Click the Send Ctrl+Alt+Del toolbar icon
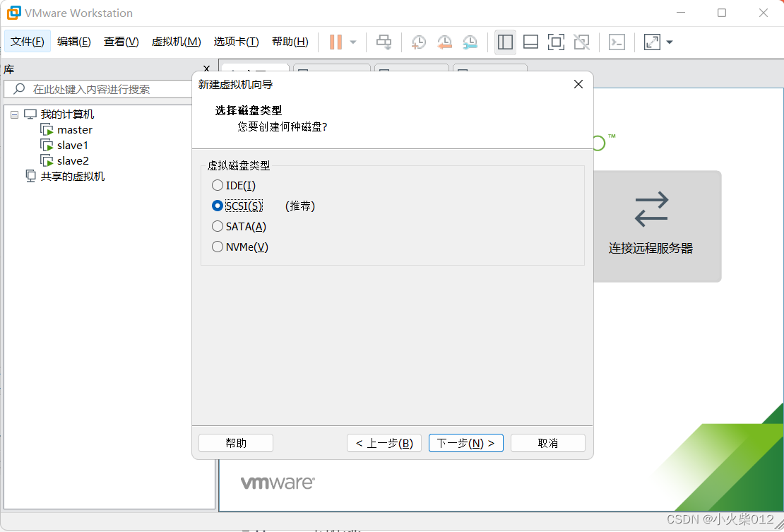The width and height of the screenshot is (784, 532). point(384,42)
